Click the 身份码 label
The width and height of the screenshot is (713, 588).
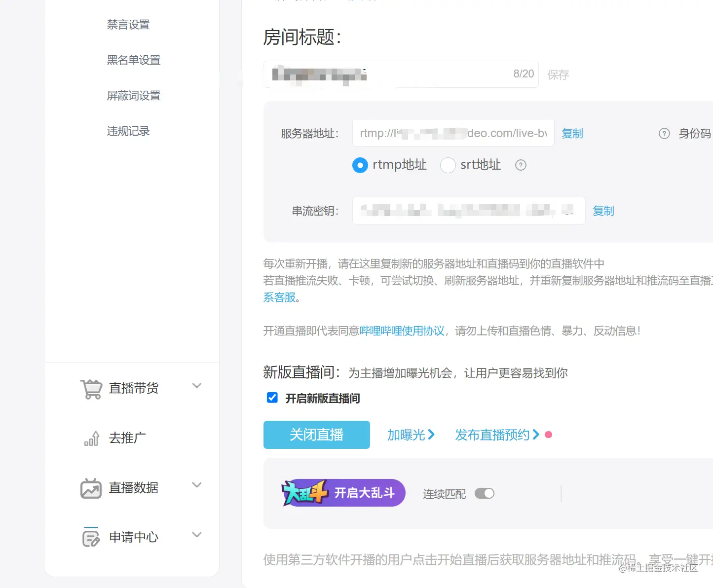click(695, 134)
